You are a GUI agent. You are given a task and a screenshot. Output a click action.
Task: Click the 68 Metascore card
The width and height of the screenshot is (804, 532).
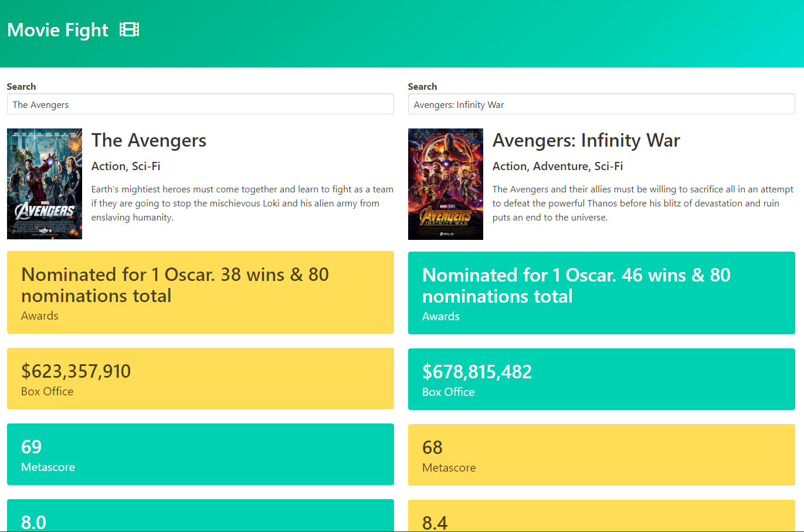click(x=601, y=455)
